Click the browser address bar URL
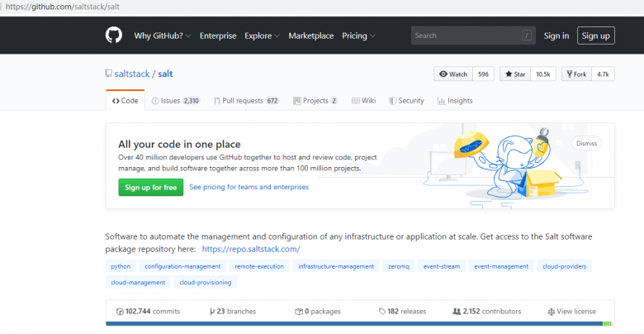This screenshot has width=644, height=334. pyautogui.click(x=63, y=7)
